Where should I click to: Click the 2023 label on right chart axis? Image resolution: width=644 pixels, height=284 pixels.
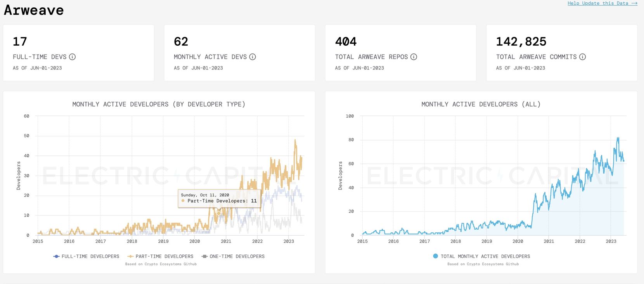coord(611,241)
